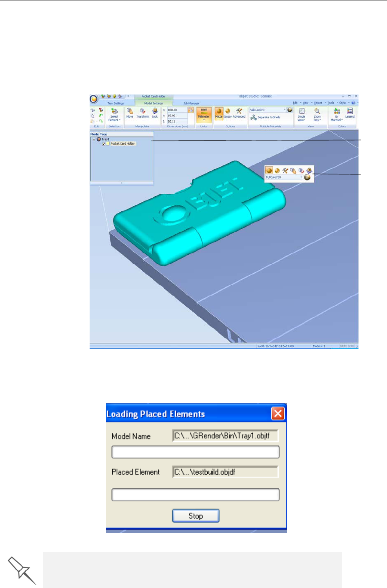Open the View menu
The height and width of the screenshot is (588, 387).
coord(306,103)
